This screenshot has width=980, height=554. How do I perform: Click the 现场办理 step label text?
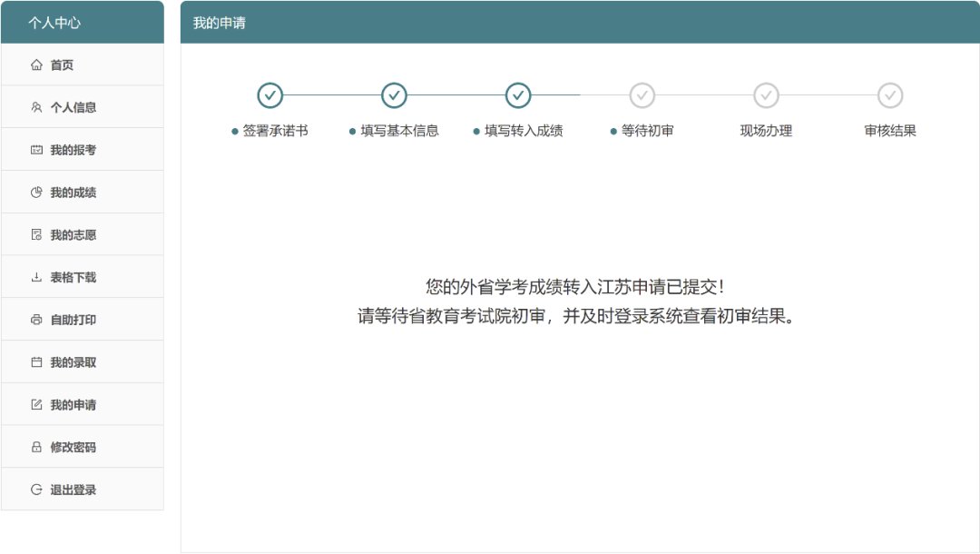coord(766,131)
